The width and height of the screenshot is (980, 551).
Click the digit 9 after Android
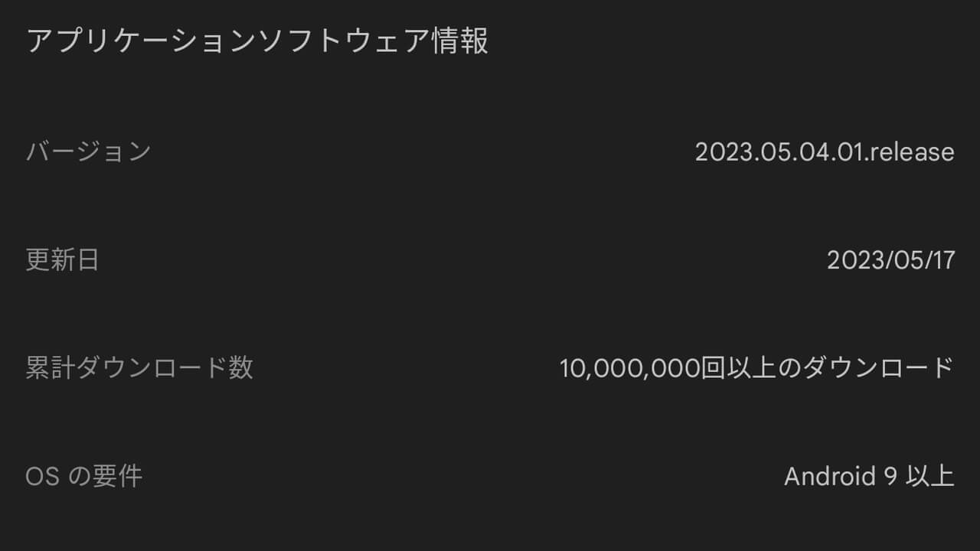(x=890, y=477)
